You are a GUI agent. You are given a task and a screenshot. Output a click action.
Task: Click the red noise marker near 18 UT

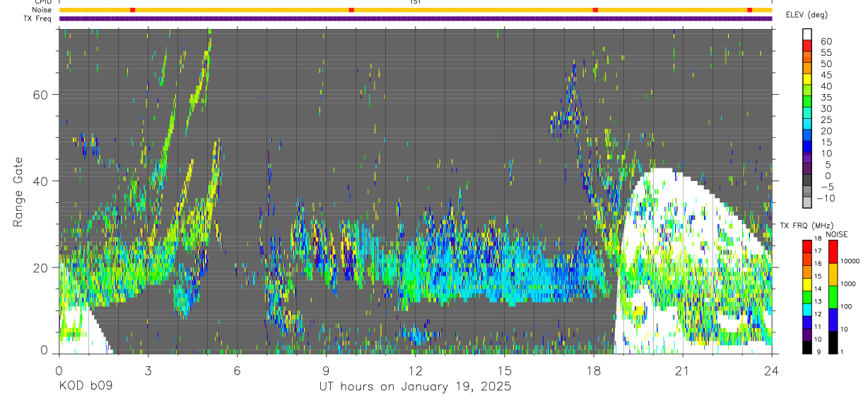[595, 10]
